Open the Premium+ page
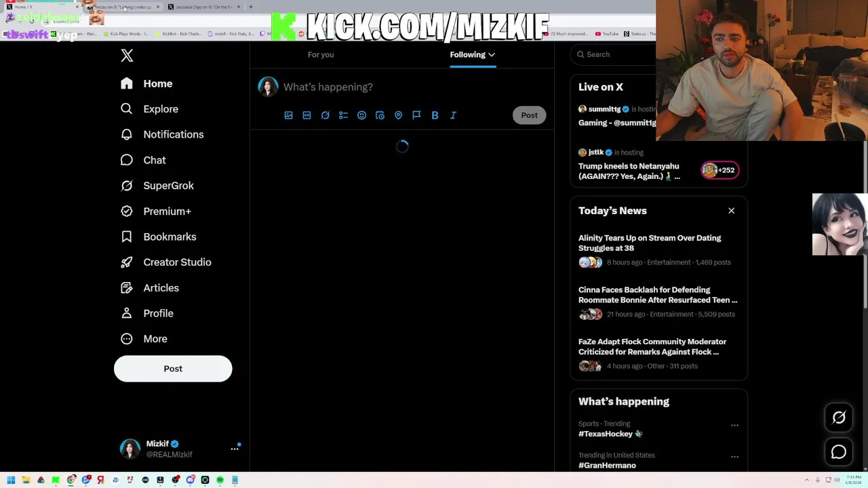 [x=155, y=211]
